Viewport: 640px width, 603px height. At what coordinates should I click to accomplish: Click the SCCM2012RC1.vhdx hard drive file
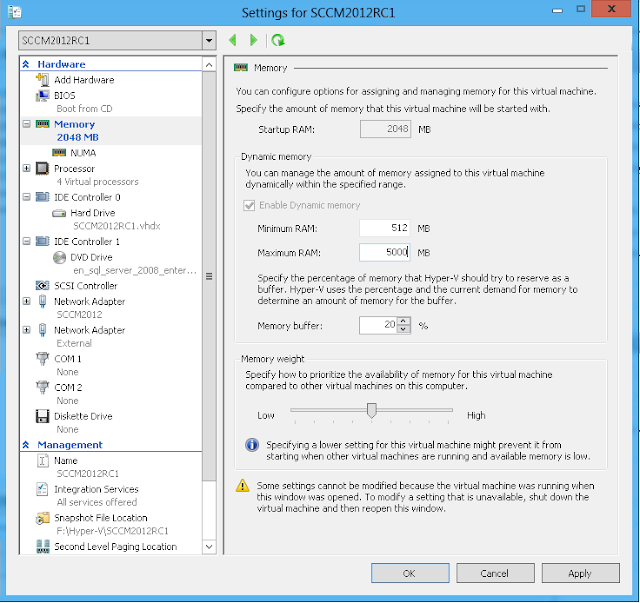(x=117, y=226)
